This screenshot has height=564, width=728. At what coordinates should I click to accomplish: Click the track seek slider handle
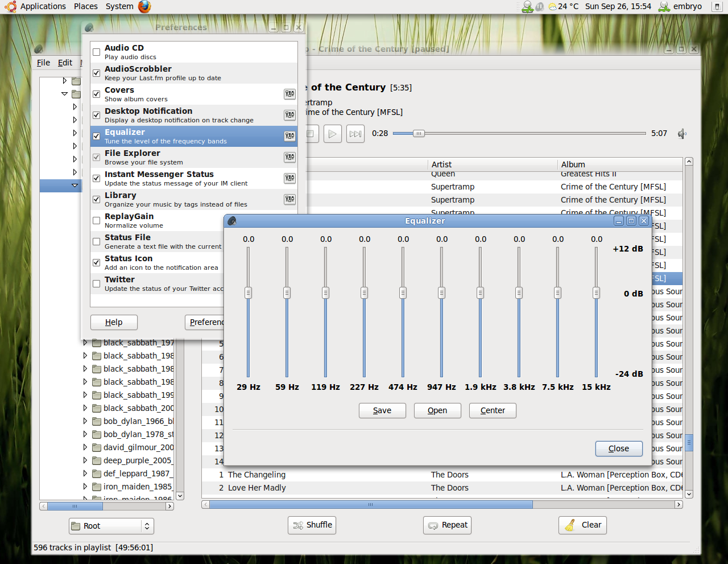[419, 134]
